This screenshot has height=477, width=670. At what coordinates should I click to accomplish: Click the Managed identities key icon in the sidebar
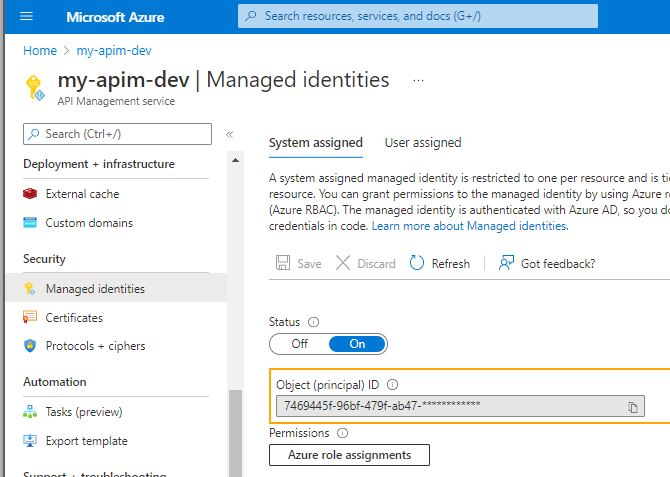point(30,289)
